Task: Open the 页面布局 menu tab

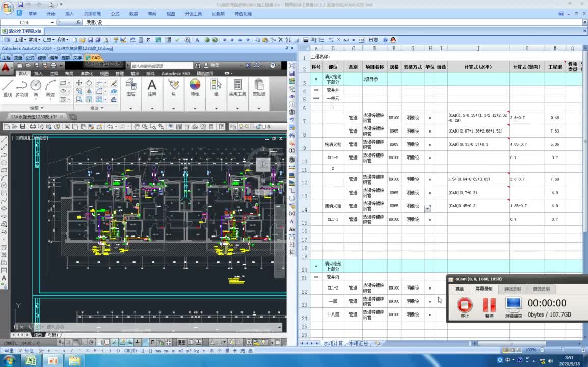Action: 92,14
